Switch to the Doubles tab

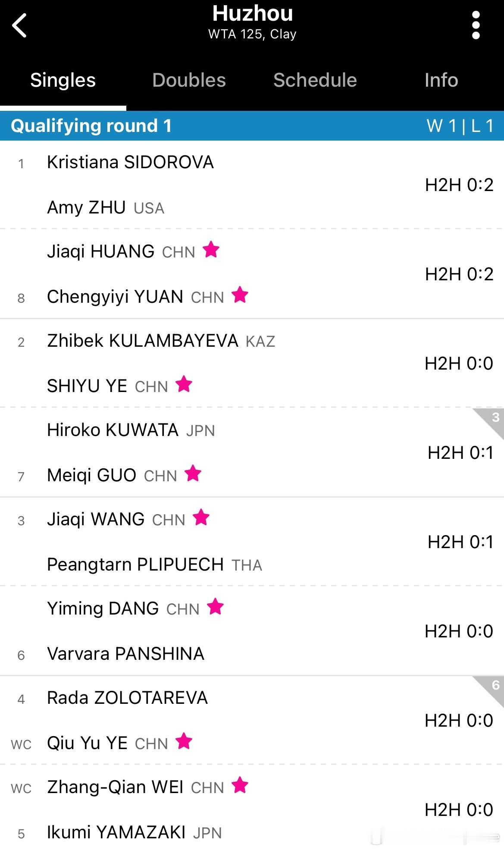189,80
